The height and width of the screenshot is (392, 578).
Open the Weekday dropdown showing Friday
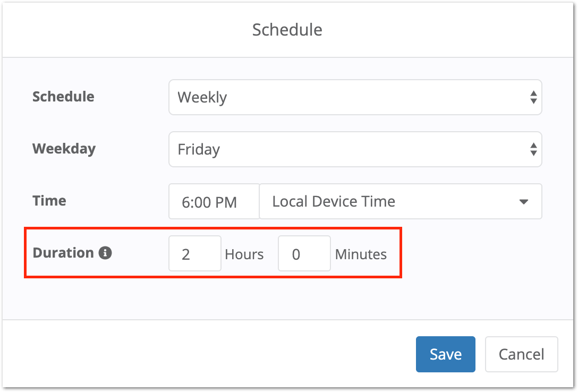tap(355, 149)
